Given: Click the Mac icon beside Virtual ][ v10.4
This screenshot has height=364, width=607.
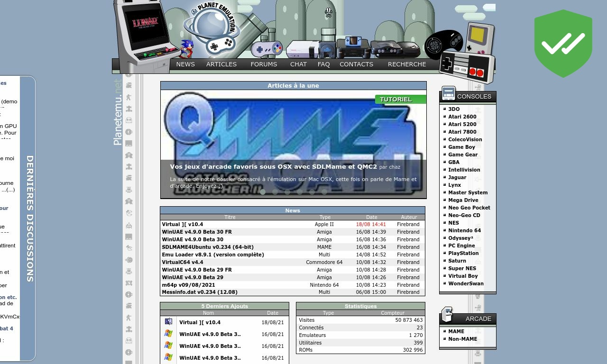Looking at the screenshot, I should (x=168, y=322).
